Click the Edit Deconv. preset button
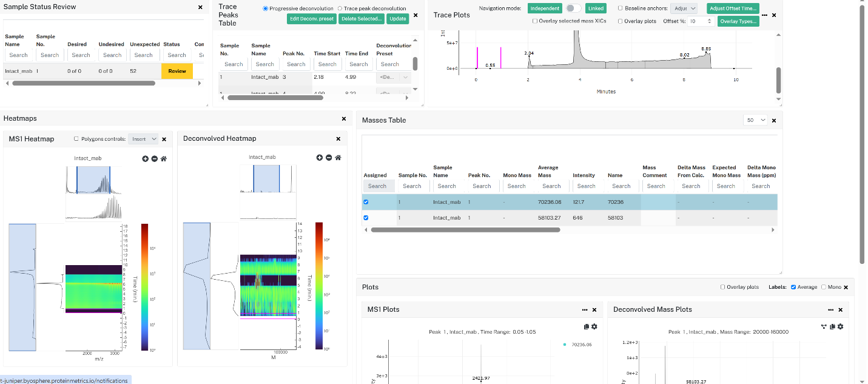Image resolution: width=868 pixels, height=384 pixels. point(311,19)
